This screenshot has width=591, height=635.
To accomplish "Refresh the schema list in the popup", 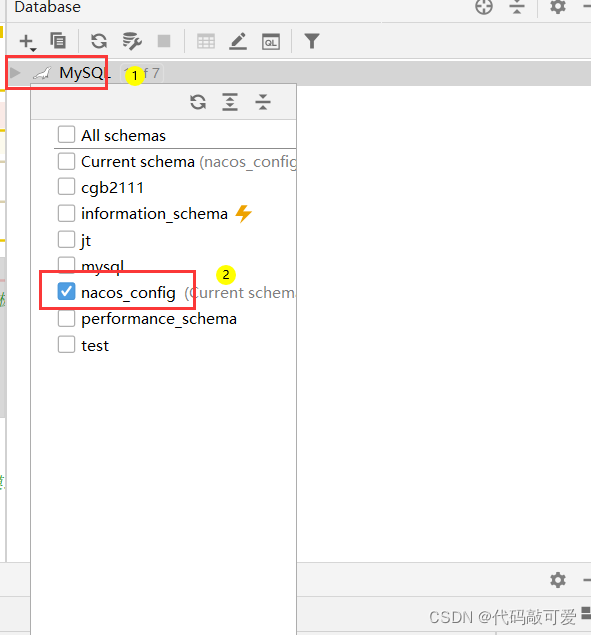I will 198,102.
